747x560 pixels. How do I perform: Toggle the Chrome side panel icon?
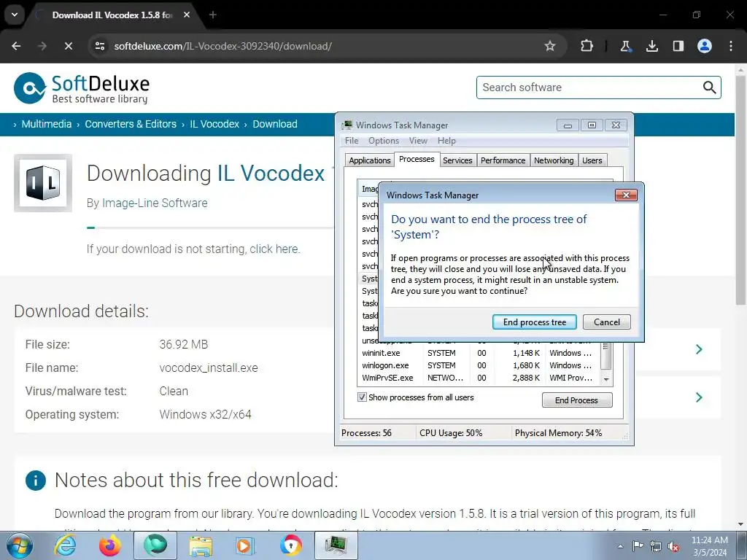tap(678, 46)
